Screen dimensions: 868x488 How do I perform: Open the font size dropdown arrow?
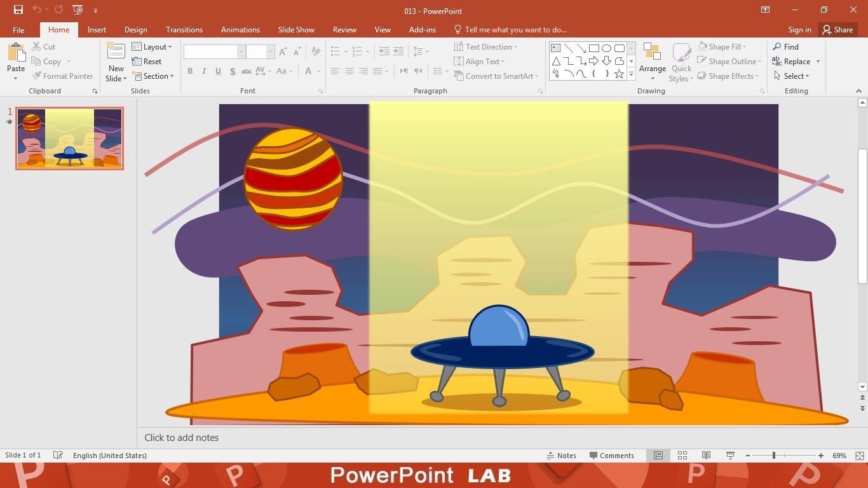271,52
